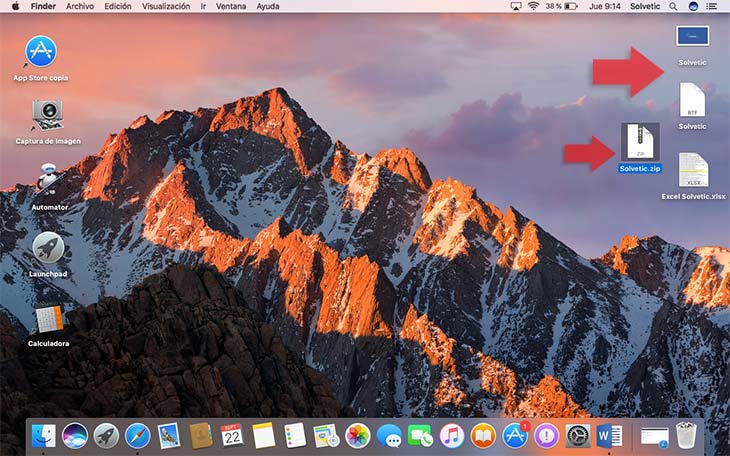This screenshot has width=730, height=456.
Task: Launch Siri from the Dock
Action: point(74,436)
